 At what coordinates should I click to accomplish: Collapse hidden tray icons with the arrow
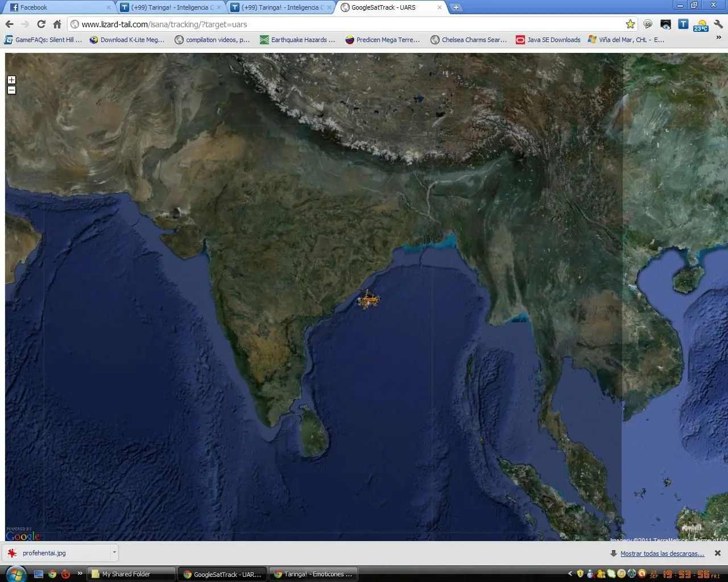coord(570,574)
